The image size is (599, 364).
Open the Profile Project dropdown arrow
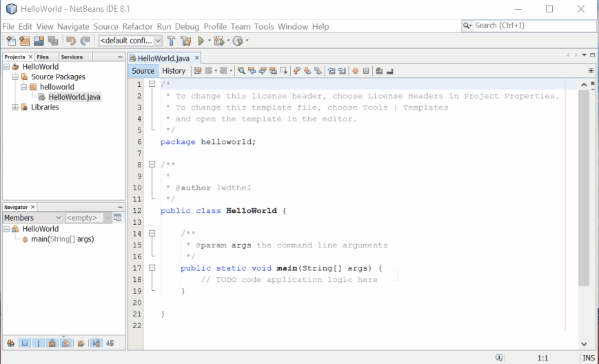pos(247,41)
